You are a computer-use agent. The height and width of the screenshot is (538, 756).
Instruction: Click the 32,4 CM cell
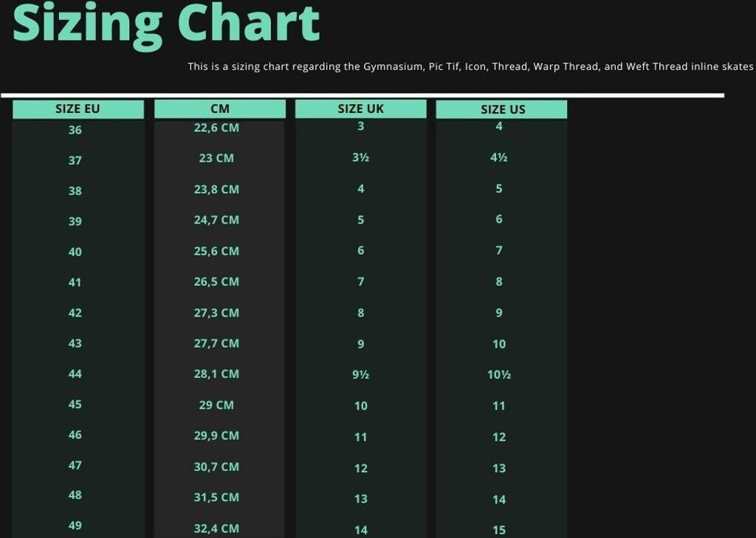[x=216, y=528]
